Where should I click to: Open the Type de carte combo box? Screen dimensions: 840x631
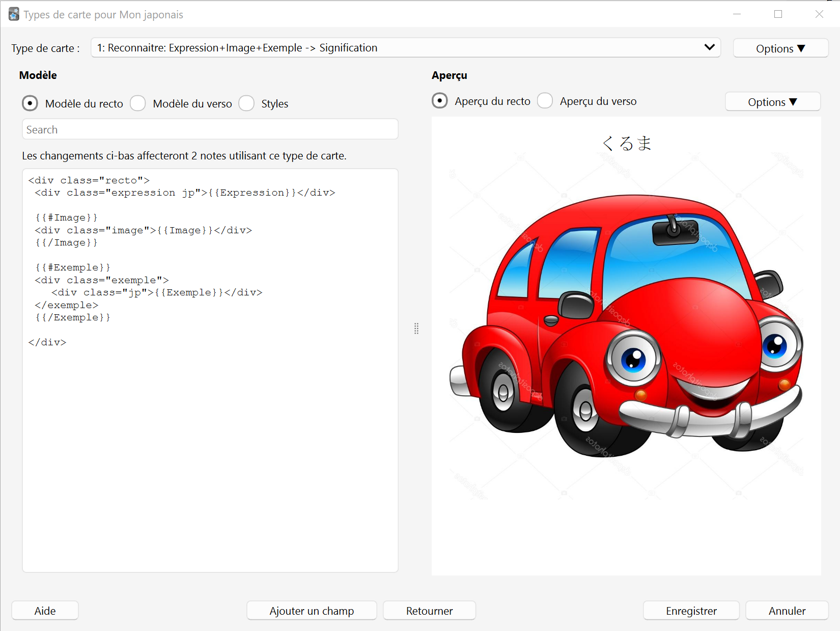click(406, 47)
